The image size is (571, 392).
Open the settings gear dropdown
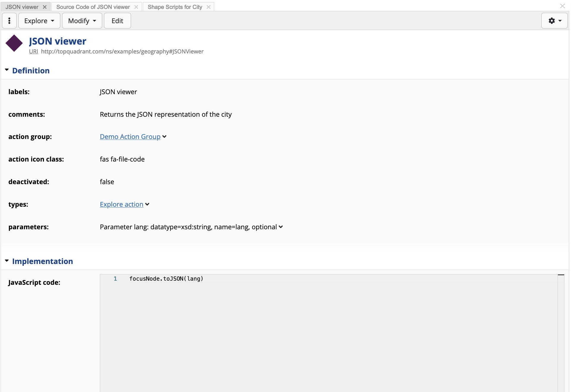click(x=554, y=21)
